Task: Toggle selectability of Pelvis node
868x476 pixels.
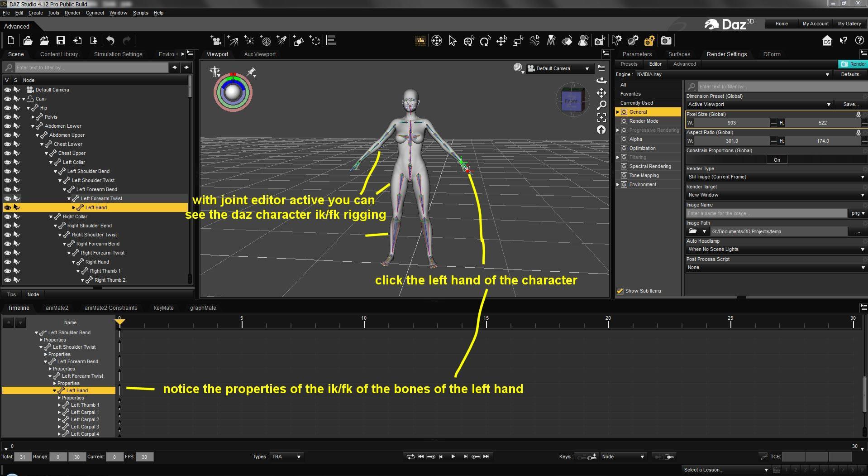Action: click(x=17, y=117)
